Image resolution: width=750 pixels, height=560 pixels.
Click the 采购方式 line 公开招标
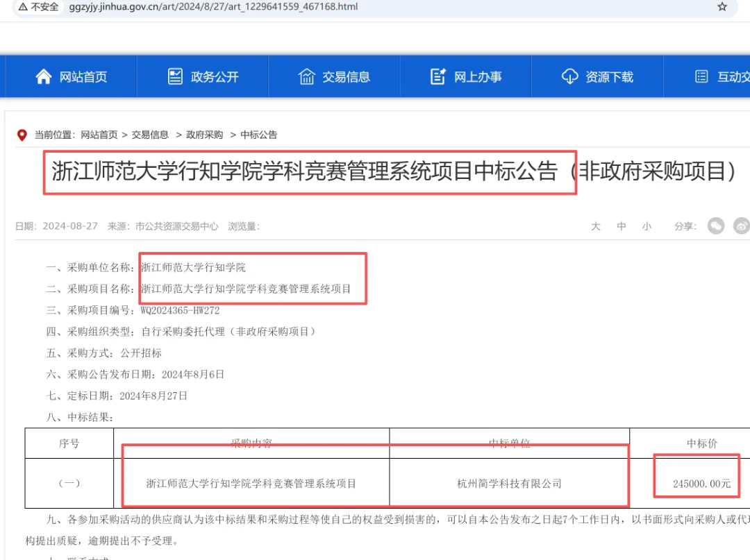(x=103, y=353)
